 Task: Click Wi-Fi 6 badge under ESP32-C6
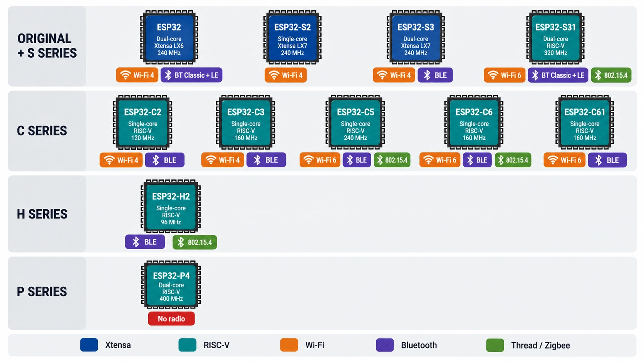point(440,160)
